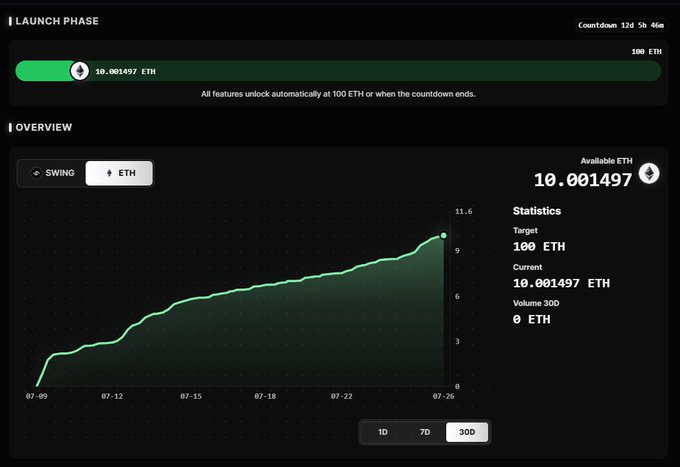Click the 07-12 date axis label

(x=112, y=396)
